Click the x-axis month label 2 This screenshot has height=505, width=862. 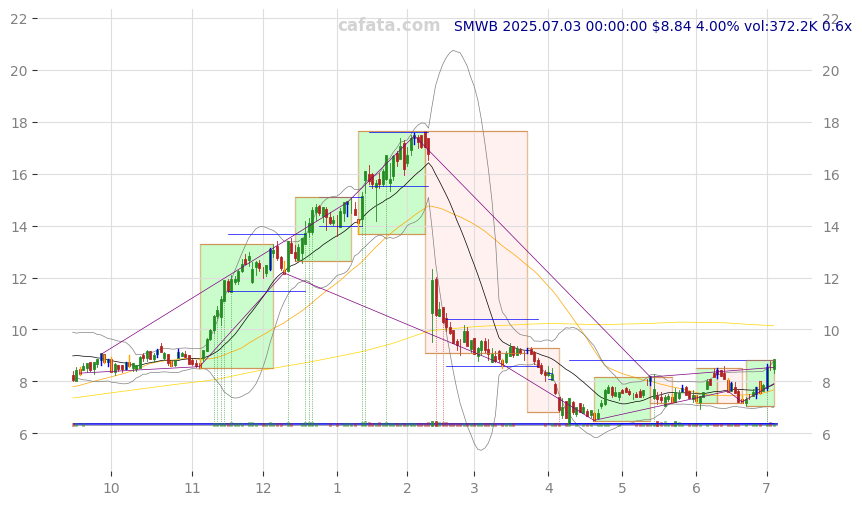tap(407, 489)
